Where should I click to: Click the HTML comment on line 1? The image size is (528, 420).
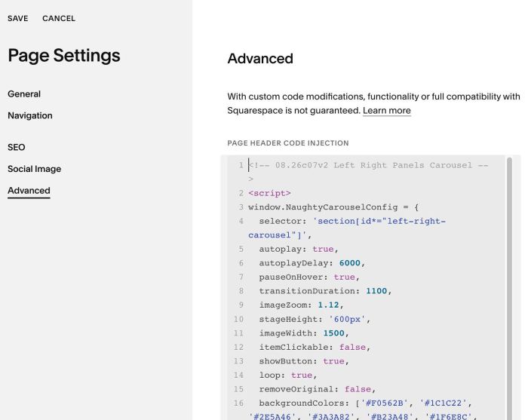[368, 172]
